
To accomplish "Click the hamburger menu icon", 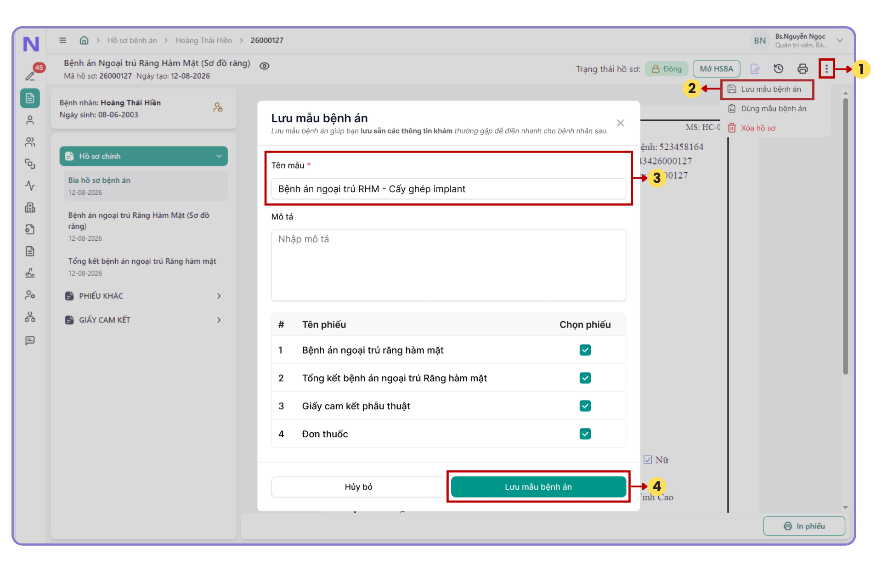I will (63, 40).
